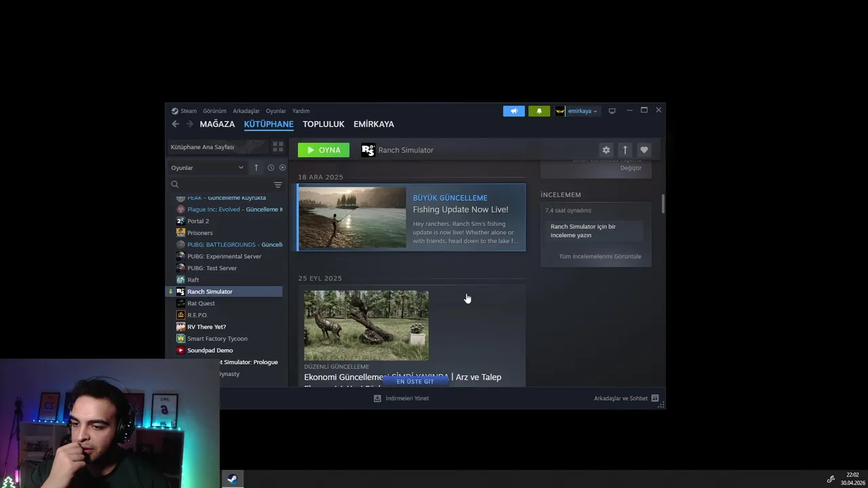868x488 pixels.
Task: Click the Prisoners game icon
Action: 180,232
